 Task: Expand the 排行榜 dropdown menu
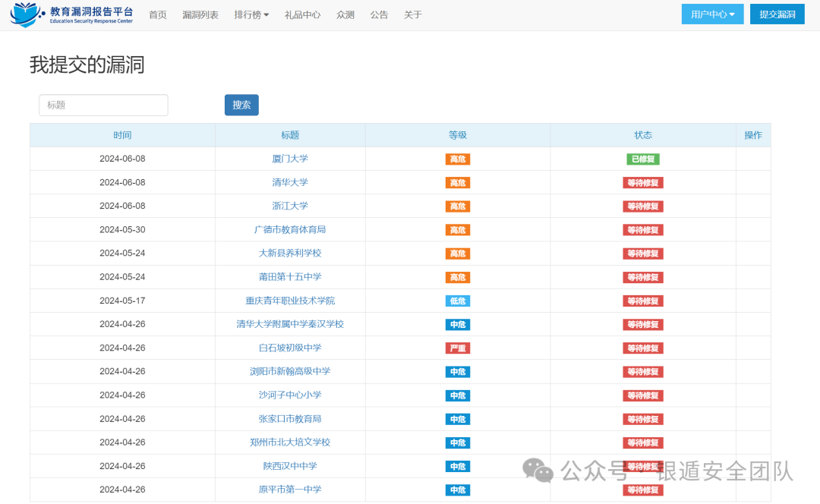point(251,14)
